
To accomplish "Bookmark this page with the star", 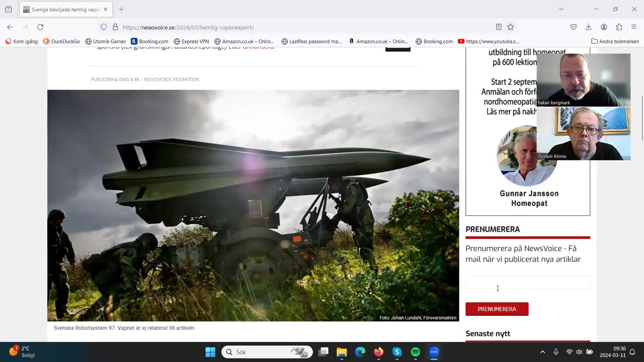I will 511,27.
